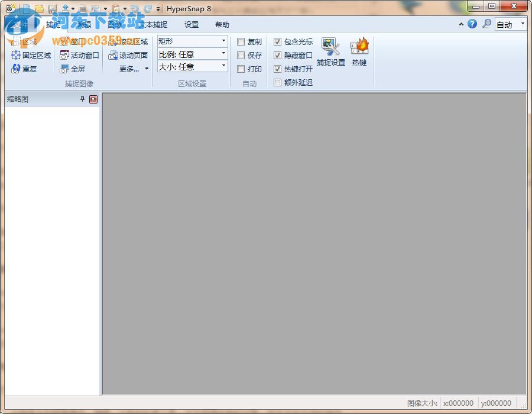Click the blue 帮助 help button
The image size is (532, 414).
click(x=472, y=24)
